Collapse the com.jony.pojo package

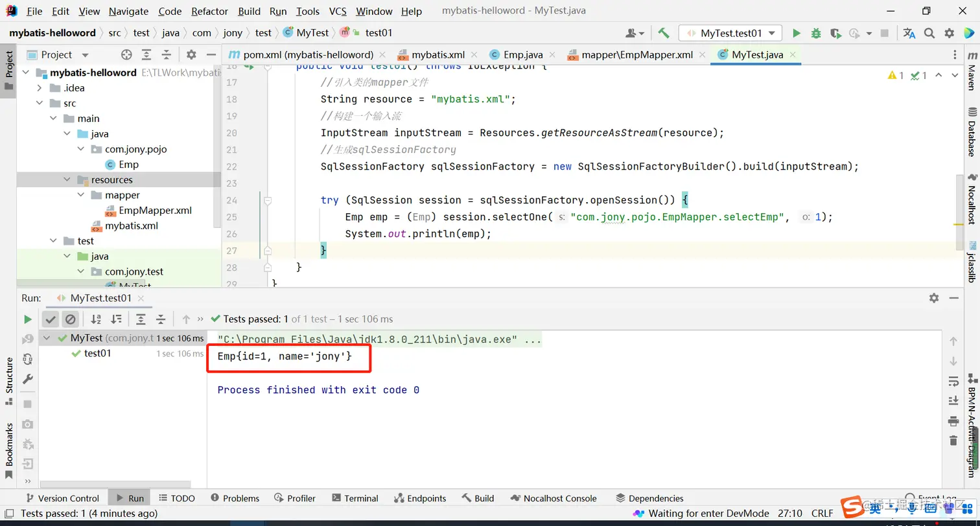click(x=81, y=149)
